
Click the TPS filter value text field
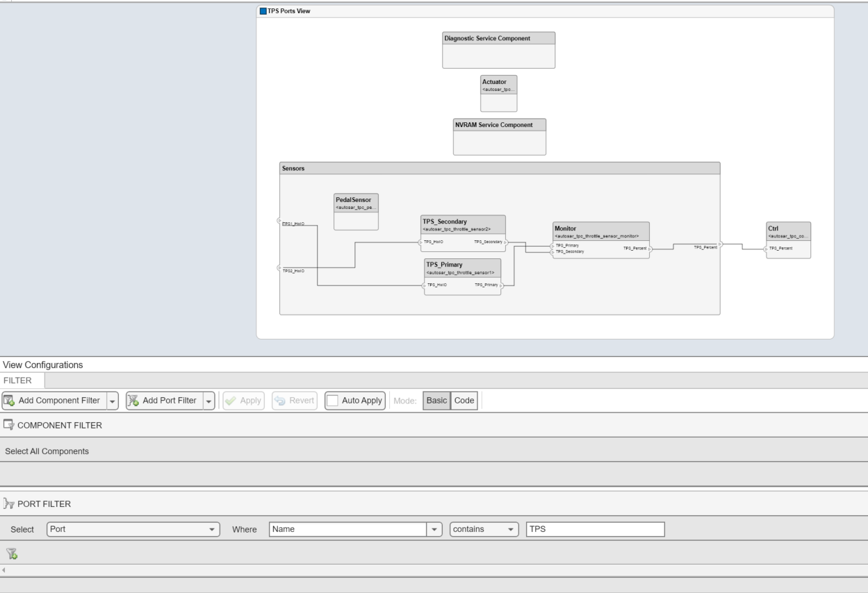(x=594, y=530)
